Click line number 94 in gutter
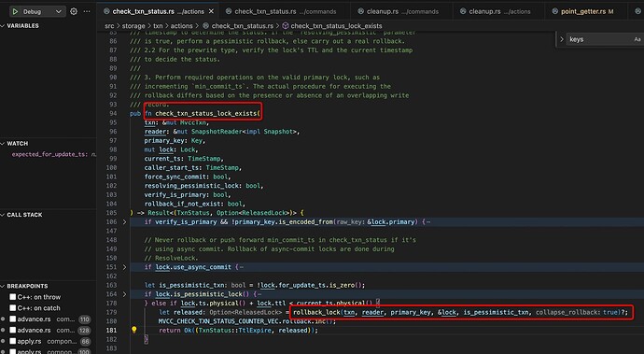The height and width of the screenshot is (354, 644). [113, 113]
